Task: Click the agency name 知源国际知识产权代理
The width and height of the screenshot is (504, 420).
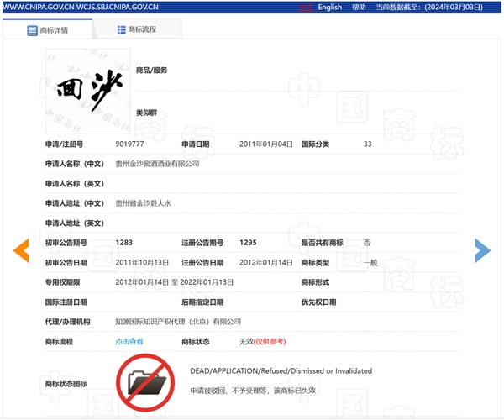Action: coord(177,322)
